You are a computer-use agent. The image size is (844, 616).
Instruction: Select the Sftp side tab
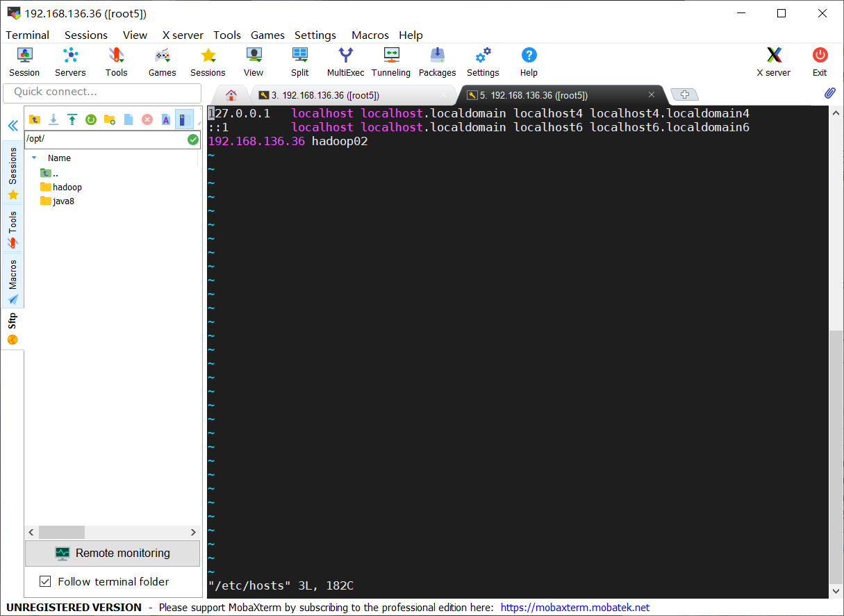13,328
